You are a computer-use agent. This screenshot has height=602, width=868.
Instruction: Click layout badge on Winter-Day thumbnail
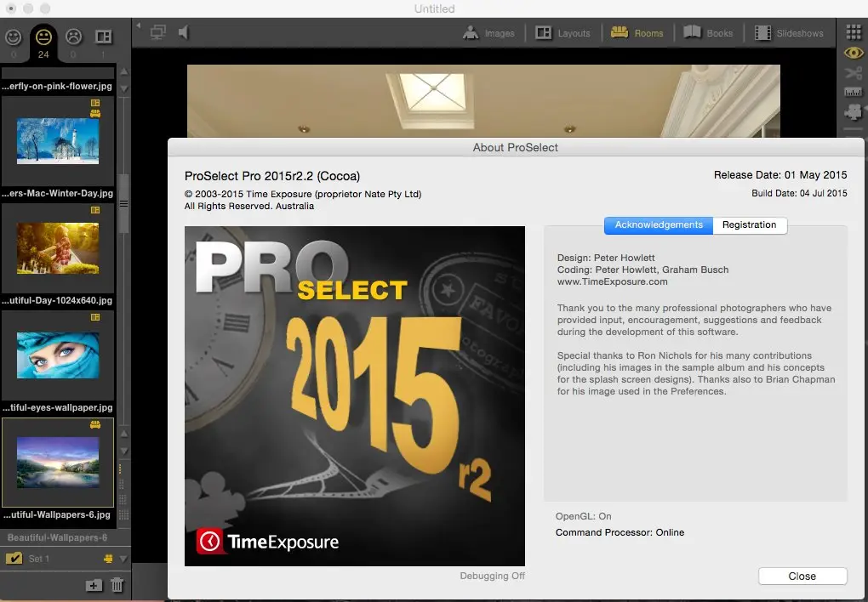[95, 103]
